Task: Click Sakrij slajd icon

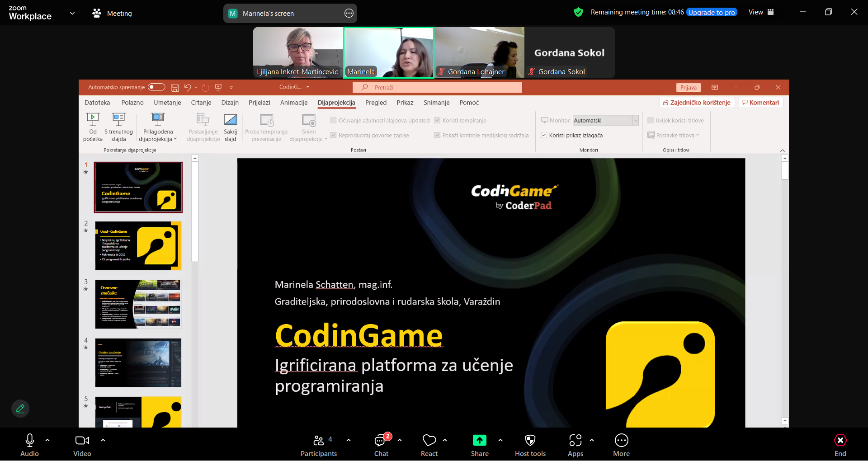Action: coord(231,127)
